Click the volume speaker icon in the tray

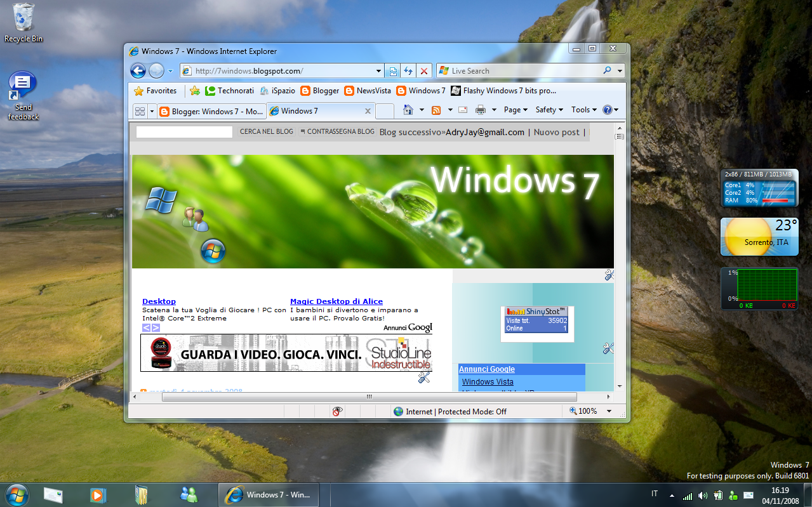coord(703,495)
